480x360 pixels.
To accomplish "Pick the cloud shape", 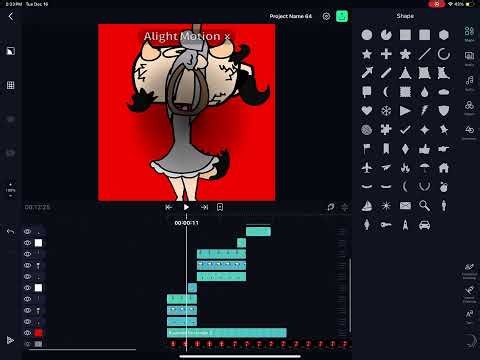I will click(x=444, y=92).
